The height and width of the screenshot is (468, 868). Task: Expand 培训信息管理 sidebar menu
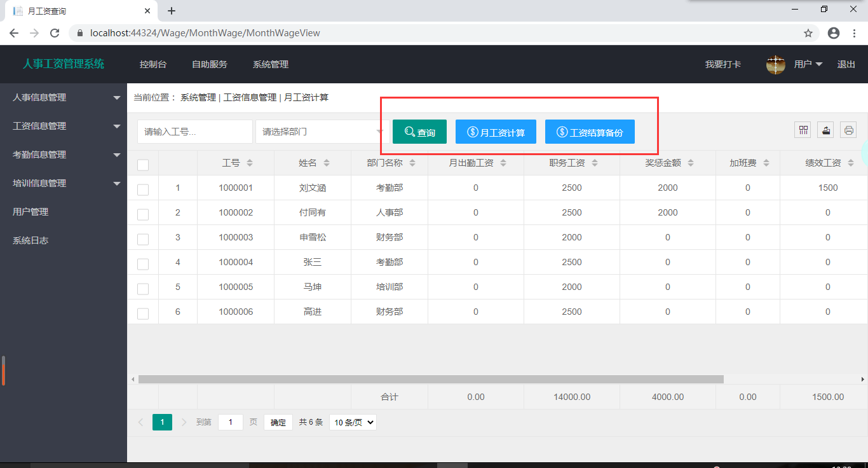(x=64, y=183)
